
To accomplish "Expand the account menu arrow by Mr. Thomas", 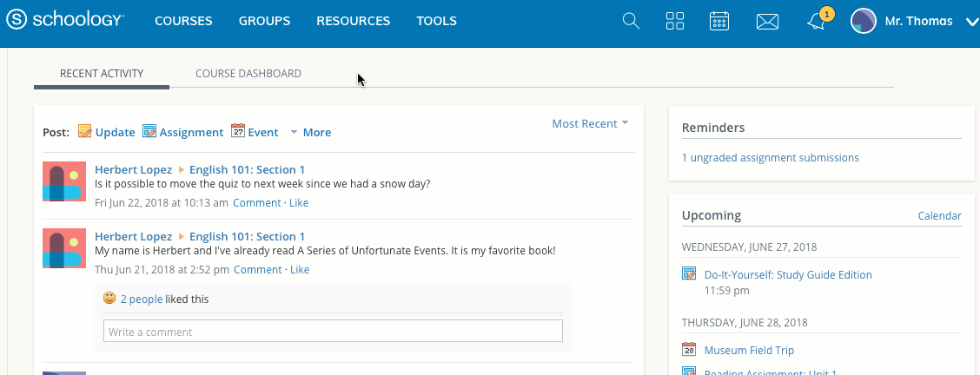I will (971, 23).
